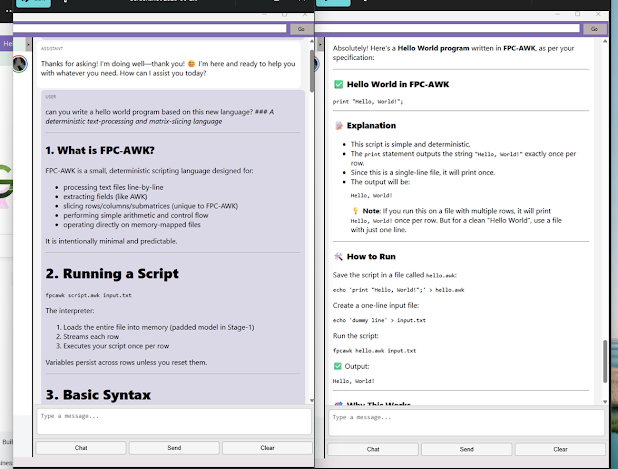This screenshot has width=618, height=469.
Task: Focus the address field in the right window
Action: coord(448,28)
